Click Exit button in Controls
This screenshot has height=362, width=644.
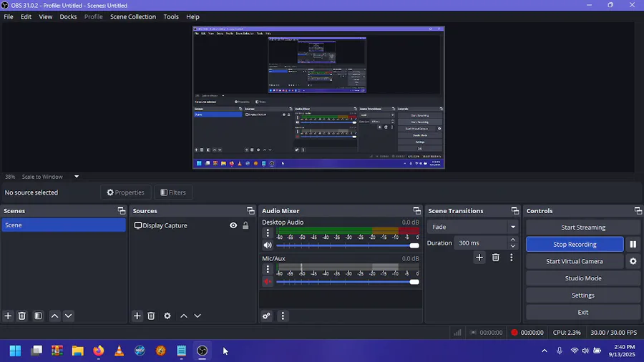[582, 313]
